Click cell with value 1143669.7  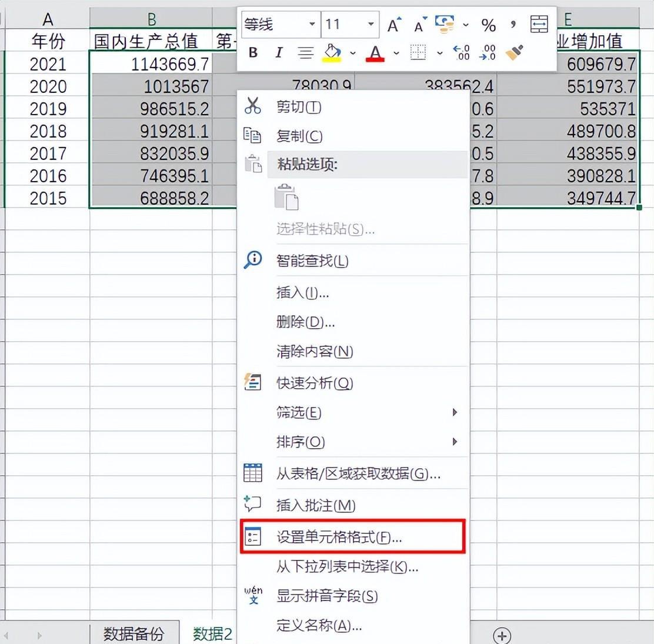pos(151,64)
